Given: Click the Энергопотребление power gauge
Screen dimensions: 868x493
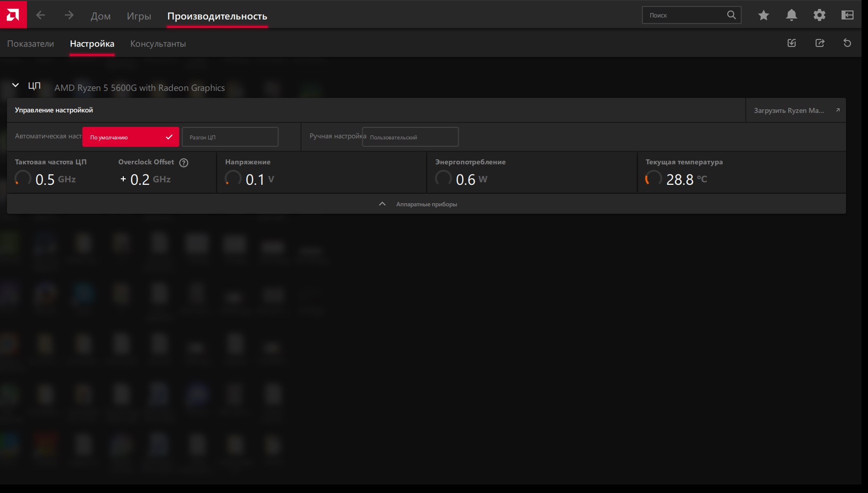Looking at the screenshot, I should 443,178.
